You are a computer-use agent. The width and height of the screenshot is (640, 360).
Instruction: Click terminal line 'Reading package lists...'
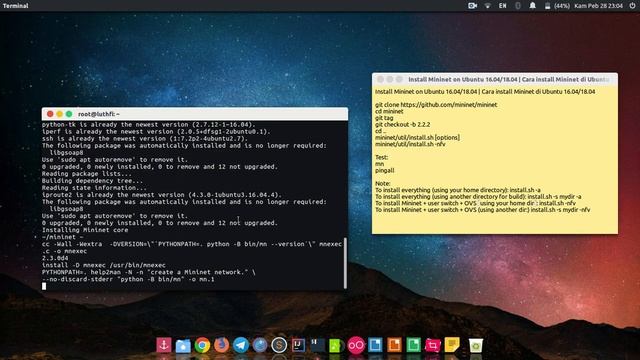point(86,173)
